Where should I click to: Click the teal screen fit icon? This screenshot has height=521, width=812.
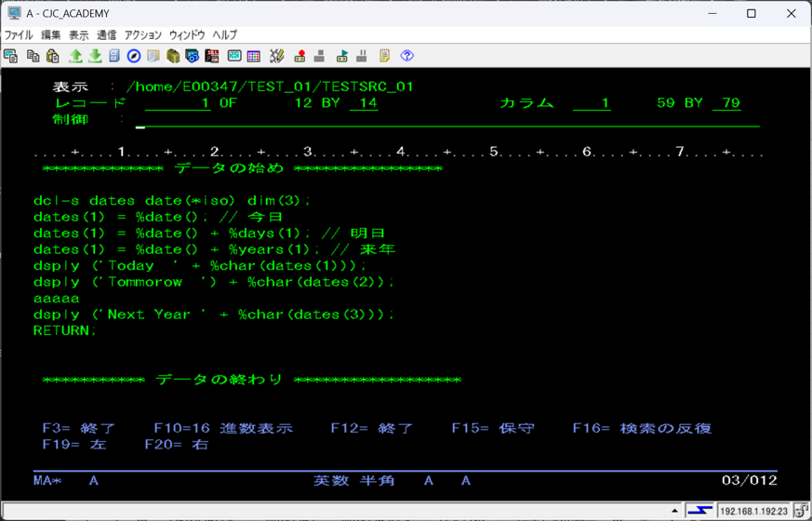[234, 56]
